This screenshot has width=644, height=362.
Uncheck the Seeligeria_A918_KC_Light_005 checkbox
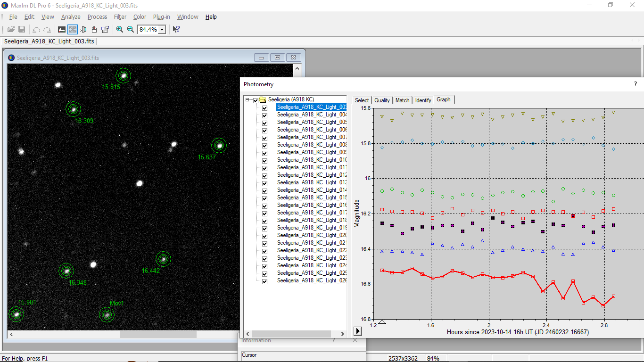pyautogui.click(x=264, y=123)
